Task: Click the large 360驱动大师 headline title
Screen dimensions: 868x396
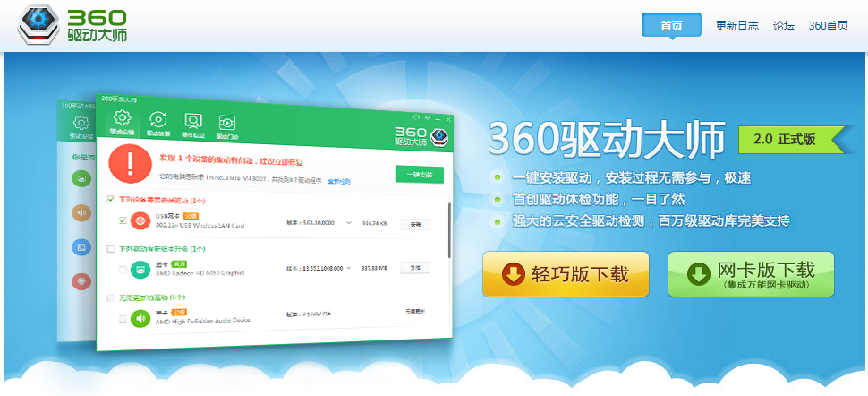Action: click(x=607, y=139)
